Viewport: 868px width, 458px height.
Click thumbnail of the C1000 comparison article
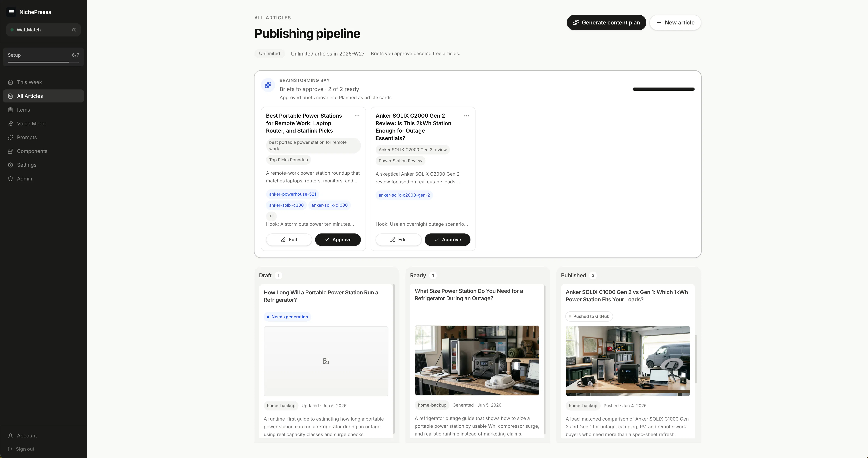coord(628,361)
